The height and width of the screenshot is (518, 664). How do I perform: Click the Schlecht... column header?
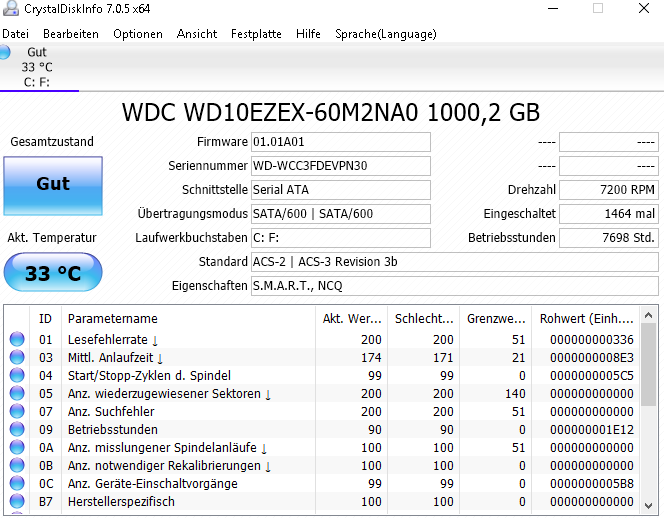pos(423,319)
